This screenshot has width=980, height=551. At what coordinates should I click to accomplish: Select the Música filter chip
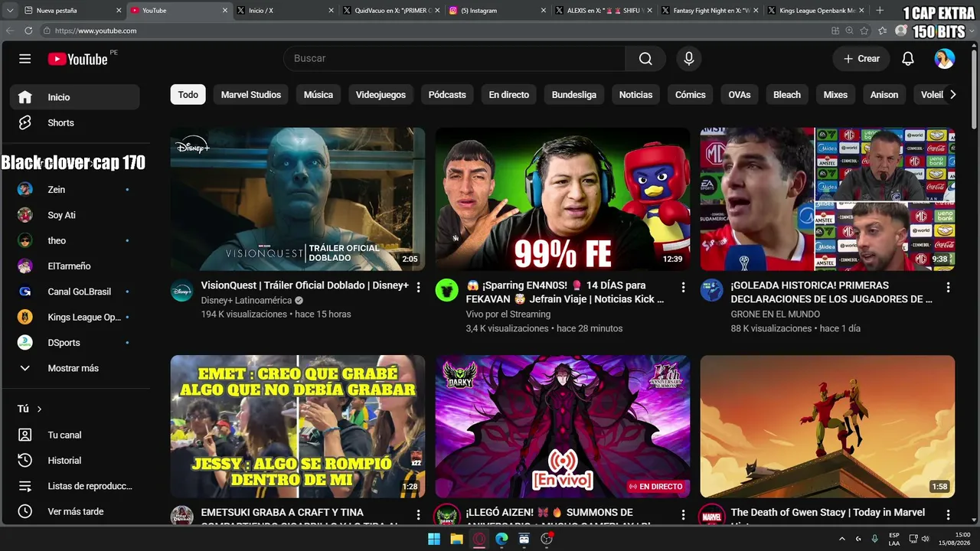(x=318, y=95)
